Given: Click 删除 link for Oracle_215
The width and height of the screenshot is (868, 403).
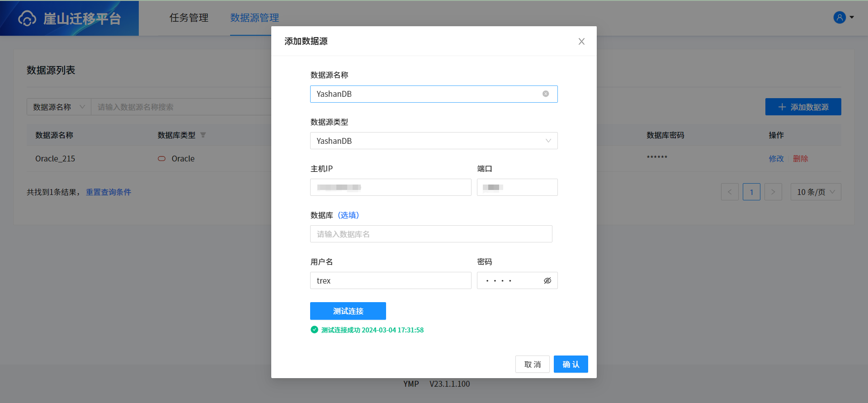Looking at the screenshot, I should click(800, 158).
